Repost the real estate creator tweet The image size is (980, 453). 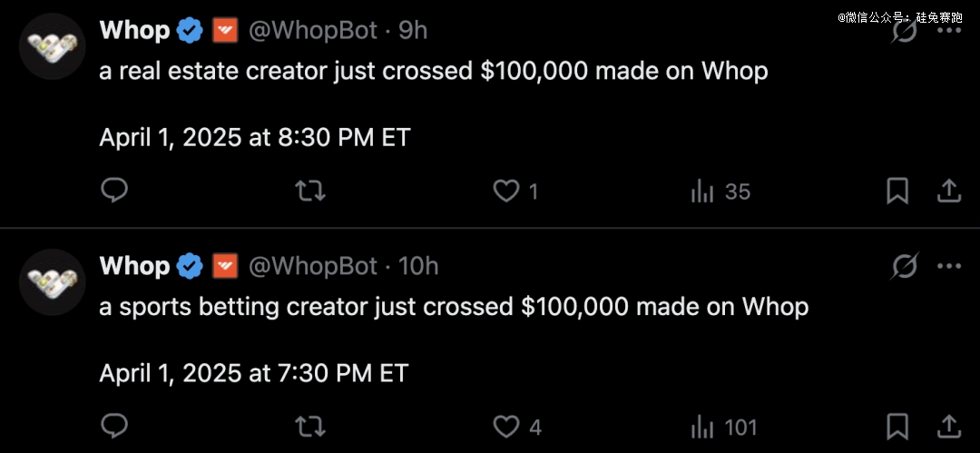310,191
